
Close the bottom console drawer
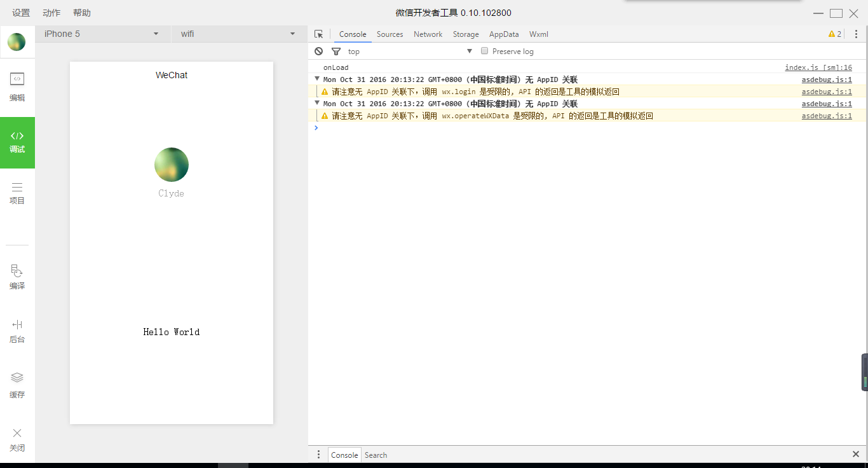[856, 454]
